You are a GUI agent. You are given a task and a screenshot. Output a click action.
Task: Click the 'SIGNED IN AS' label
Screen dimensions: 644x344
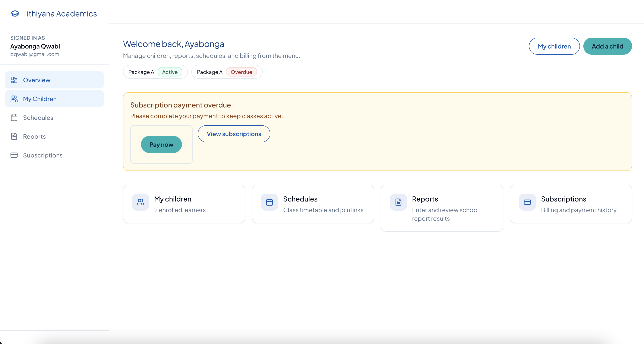28,38
